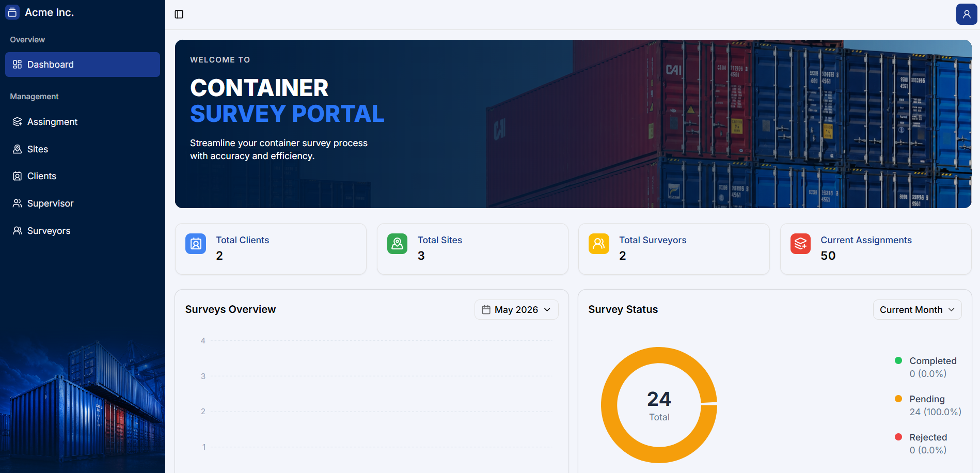Click the Rejected legend label
The height and width of the screenshot is (473, 980).
[x=928, y=437]
